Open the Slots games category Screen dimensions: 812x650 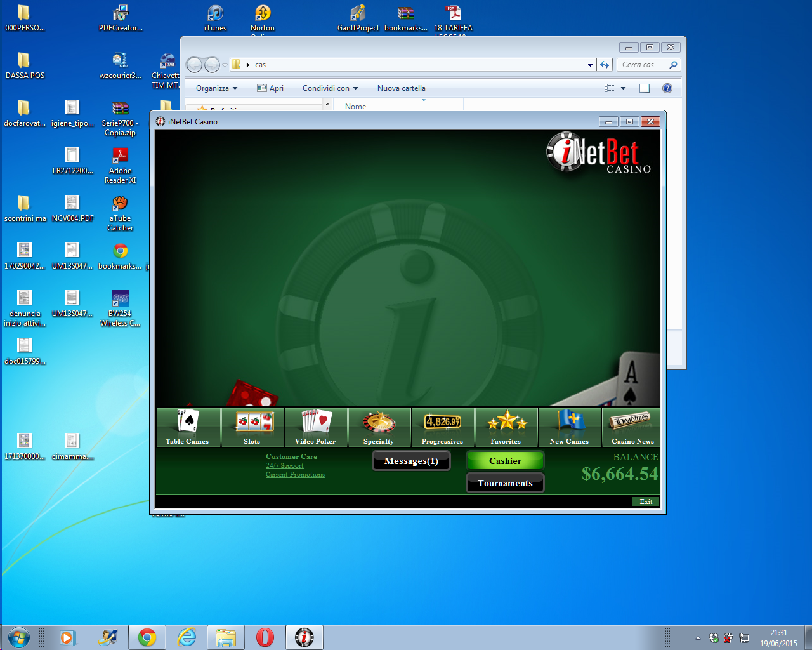[x=252, y=427]
